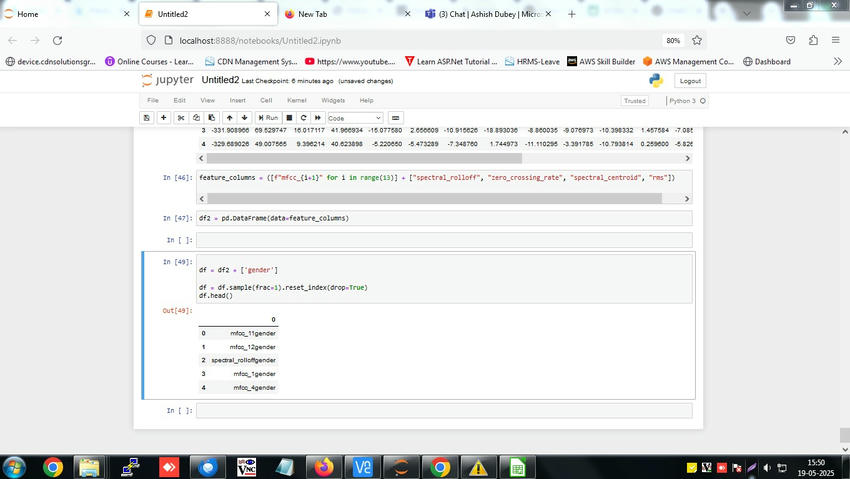This screenshot has width=850, height=479.
Task: Click the 'spectral_rolloffgender' output cell
Action: pos(243,360)
